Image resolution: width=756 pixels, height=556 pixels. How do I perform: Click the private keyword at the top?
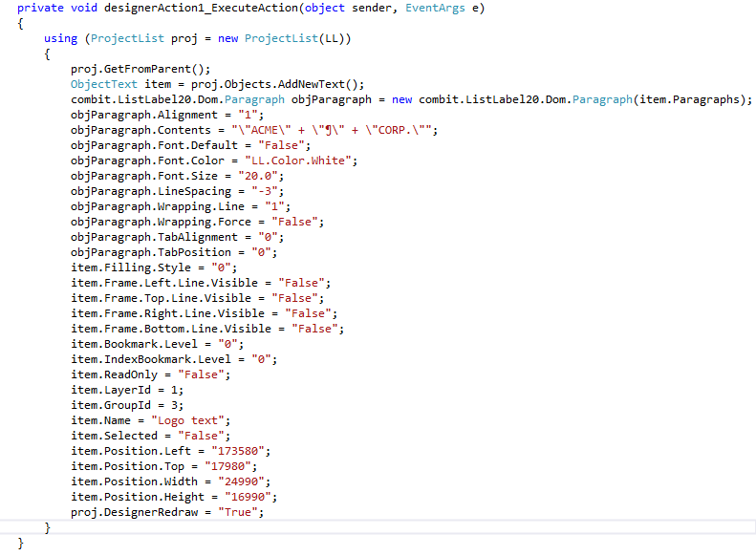(x=40, y=9)
